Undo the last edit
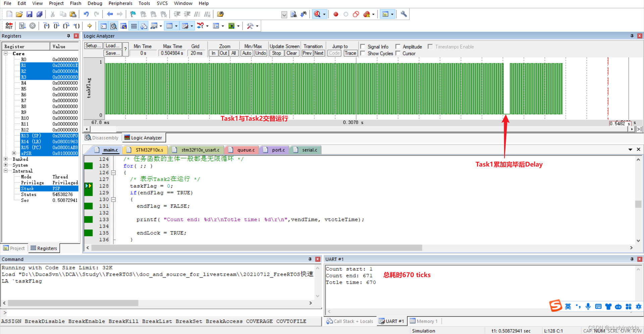 [x=86, y=14]
